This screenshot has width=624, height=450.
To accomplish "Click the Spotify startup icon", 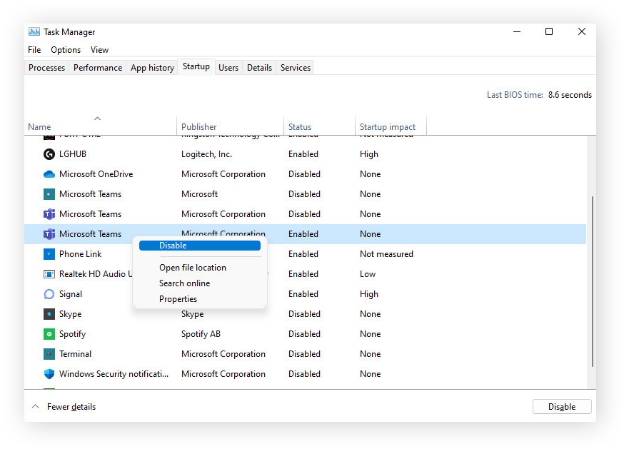I will pyautogui.click(x=49, y=334).
